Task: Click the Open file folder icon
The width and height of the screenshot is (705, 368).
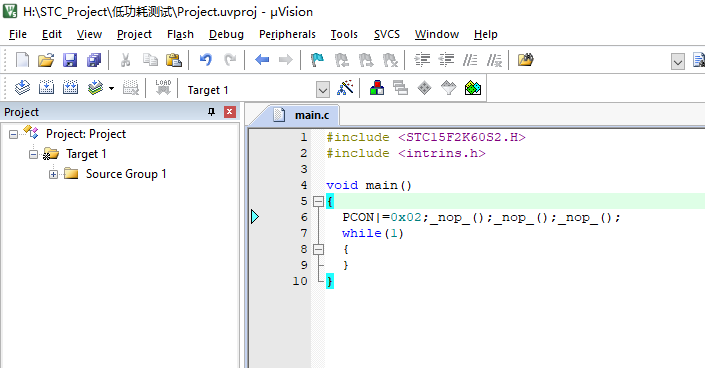Action: click(46, 60)
